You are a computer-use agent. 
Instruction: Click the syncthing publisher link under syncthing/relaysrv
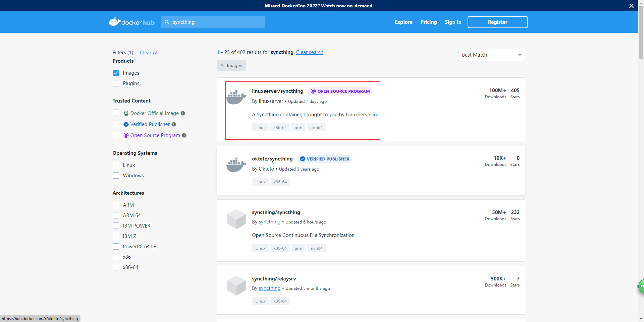click(270, 288)
